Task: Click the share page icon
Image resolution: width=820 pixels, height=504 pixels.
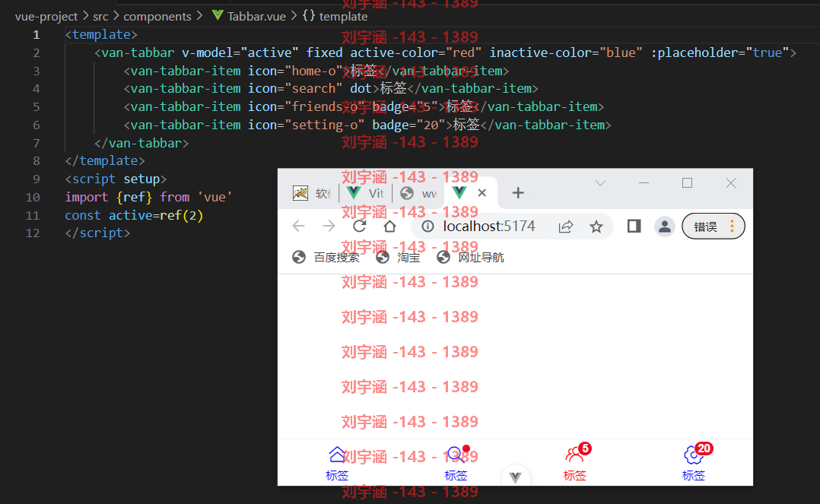Action: (566, 227)
